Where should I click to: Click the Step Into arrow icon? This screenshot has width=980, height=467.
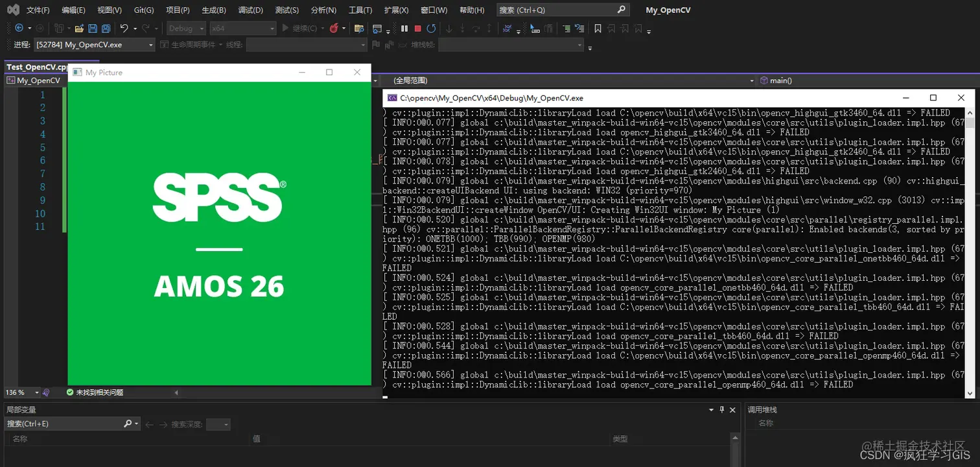pos(462,29)
